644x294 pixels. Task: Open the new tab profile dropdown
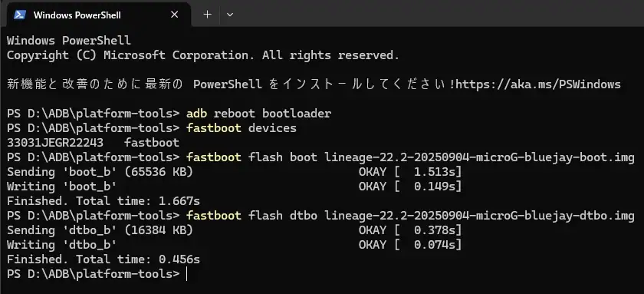230,15
